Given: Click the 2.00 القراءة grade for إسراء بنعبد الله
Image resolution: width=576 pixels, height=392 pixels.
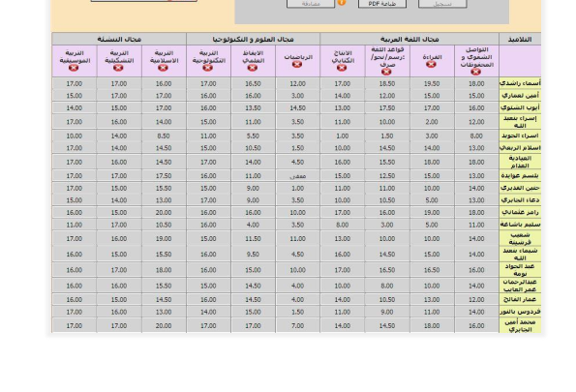Looking at the screenshot, I should click(432, 122).
